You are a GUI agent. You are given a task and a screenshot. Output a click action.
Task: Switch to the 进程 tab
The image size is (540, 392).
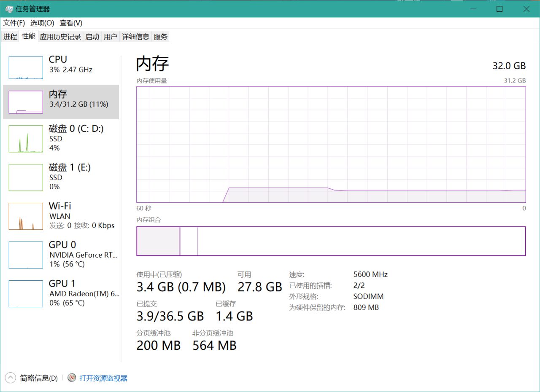tap(10, 37)
